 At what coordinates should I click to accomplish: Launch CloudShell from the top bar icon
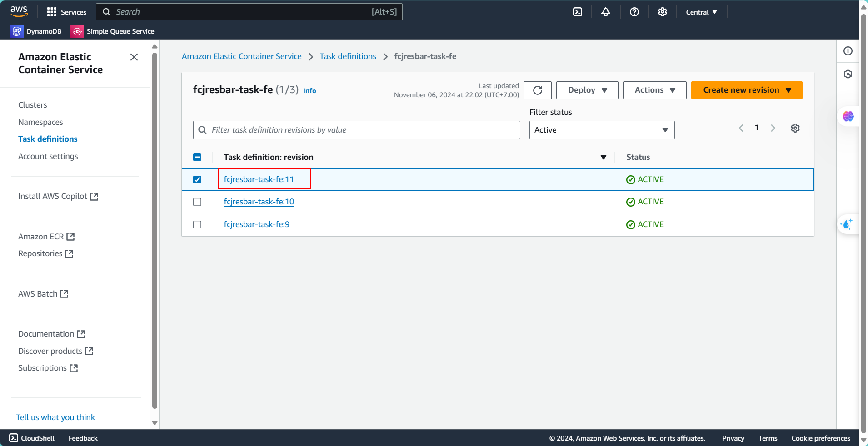[578, 12]
